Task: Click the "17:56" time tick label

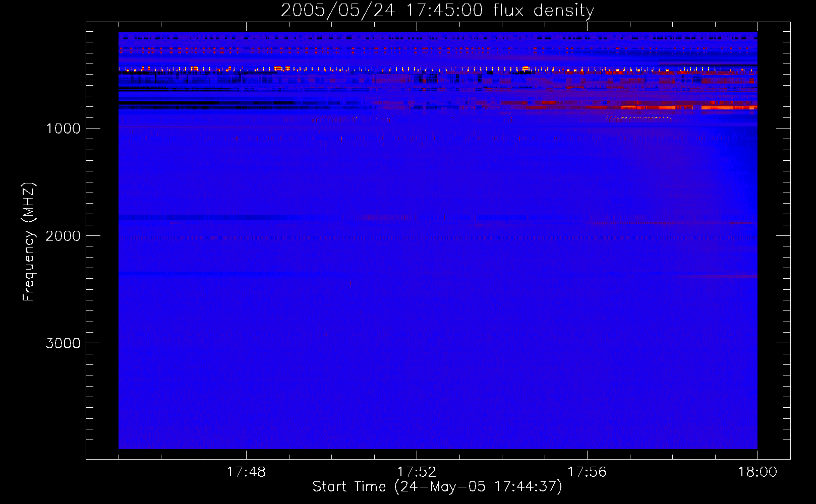Action: (587, 472)
